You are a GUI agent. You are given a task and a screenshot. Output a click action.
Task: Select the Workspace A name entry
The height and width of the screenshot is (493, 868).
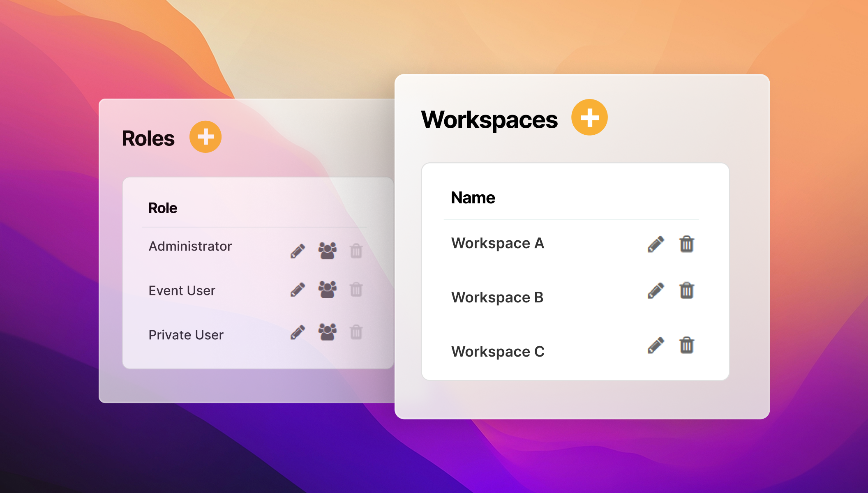click(498, 243)
